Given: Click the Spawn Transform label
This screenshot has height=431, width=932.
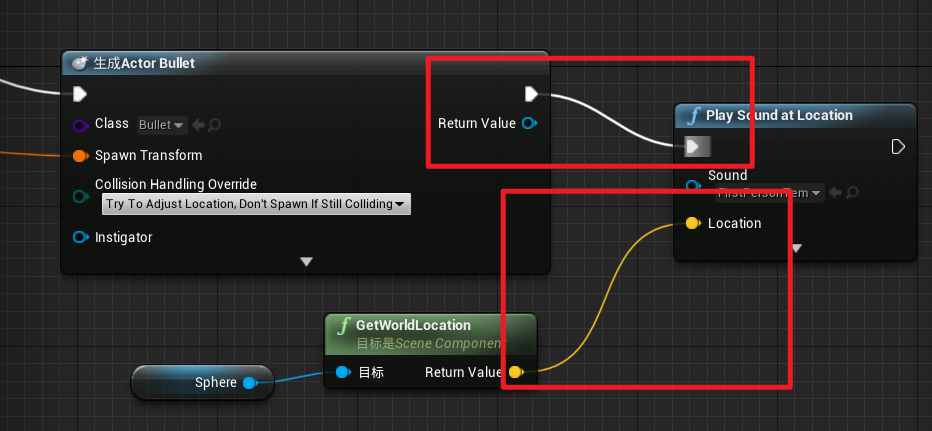Looking at the screenshot, I should click(x=149, y=155).
